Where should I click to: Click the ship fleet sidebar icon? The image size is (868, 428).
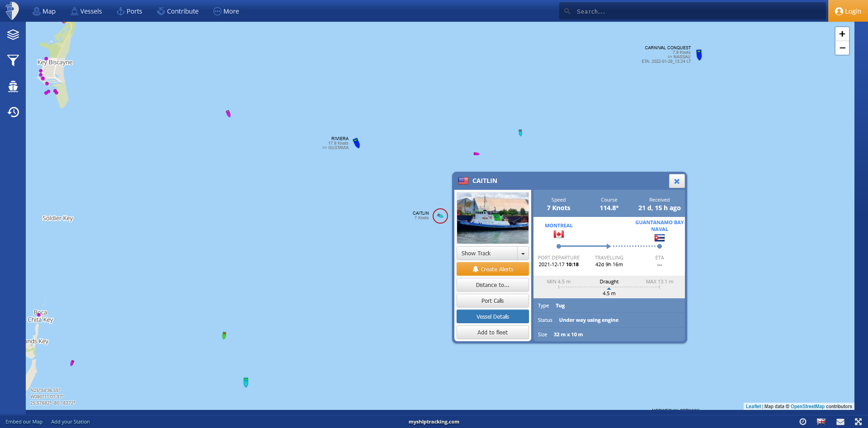point(13,86)
